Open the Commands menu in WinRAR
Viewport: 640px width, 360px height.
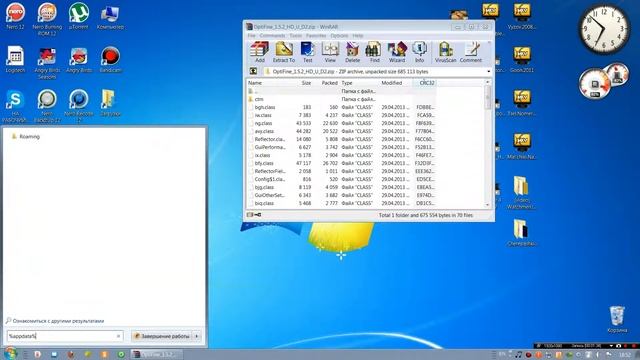point(272,36)
